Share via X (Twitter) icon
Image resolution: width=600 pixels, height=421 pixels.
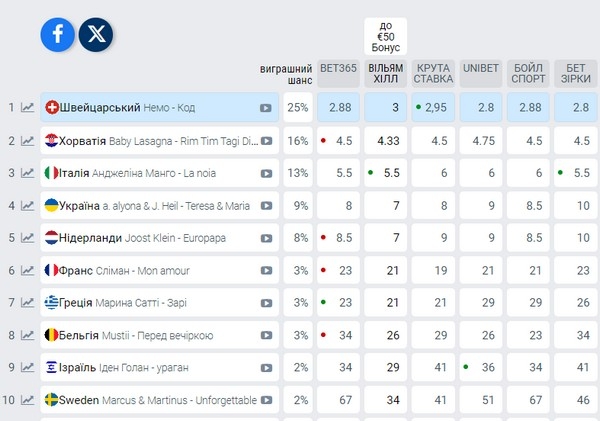tap(96, 35)
